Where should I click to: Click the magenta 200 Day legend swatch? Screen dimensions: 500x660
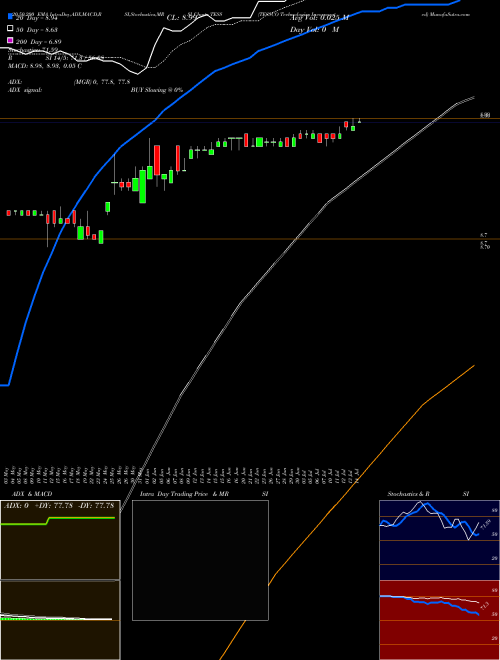[10, 40]
